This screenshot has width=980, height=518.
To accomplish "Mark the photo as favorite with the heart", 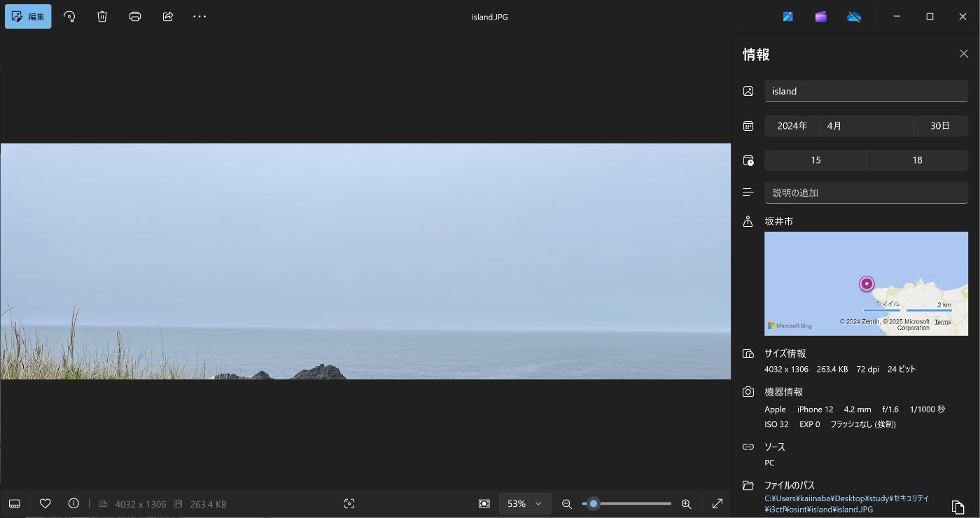I will click(45, 503).
